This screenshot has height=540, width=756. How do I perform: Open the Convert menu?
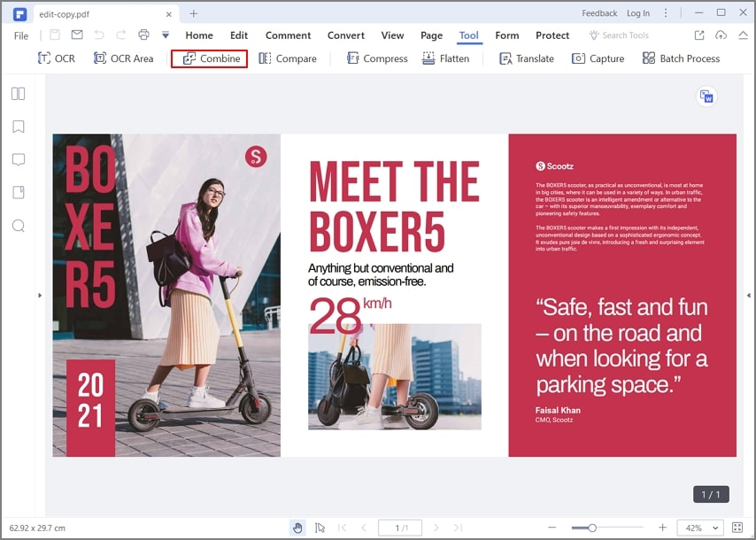(345, 35)
